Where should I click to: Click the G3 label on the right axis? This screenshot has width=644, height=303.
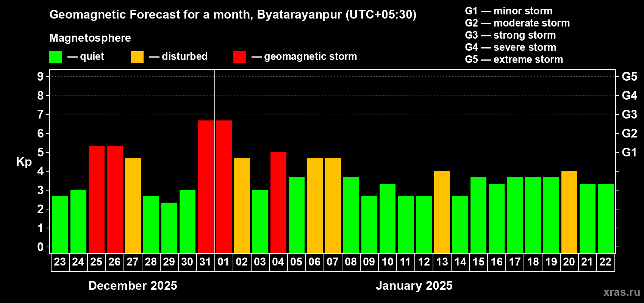630,114
